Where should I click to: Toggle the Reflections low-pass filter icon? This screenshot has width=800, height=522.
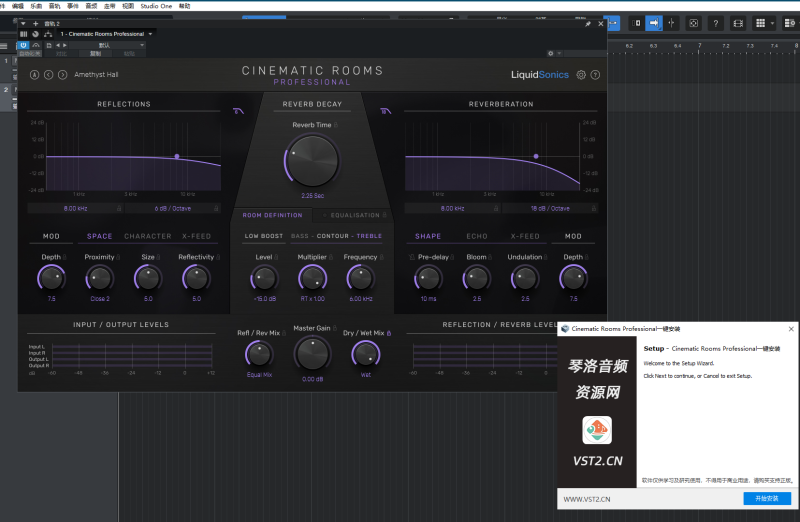(x=238, y=111)
